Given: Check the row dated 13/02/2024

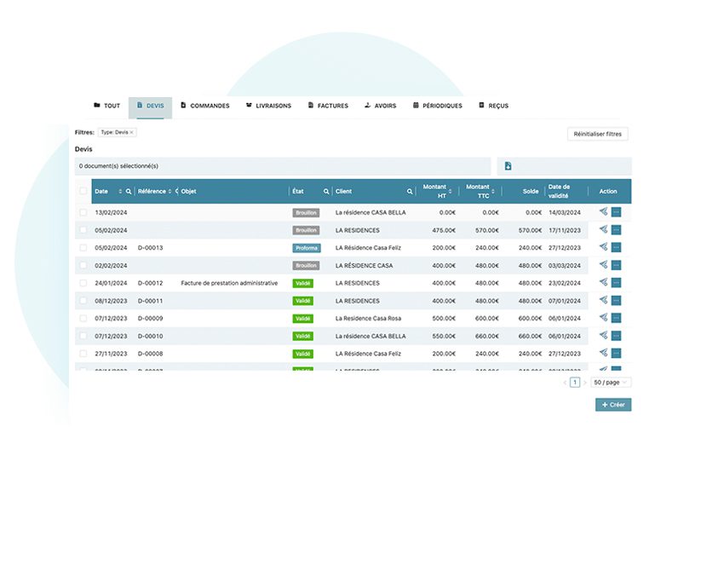Looking at the screenshot, I should (83, 212).
